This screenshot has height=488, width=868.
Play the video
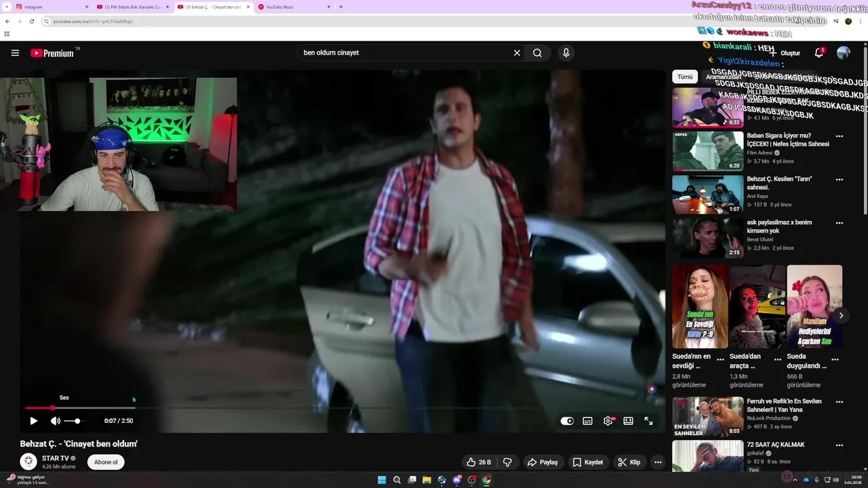point(33,421)
